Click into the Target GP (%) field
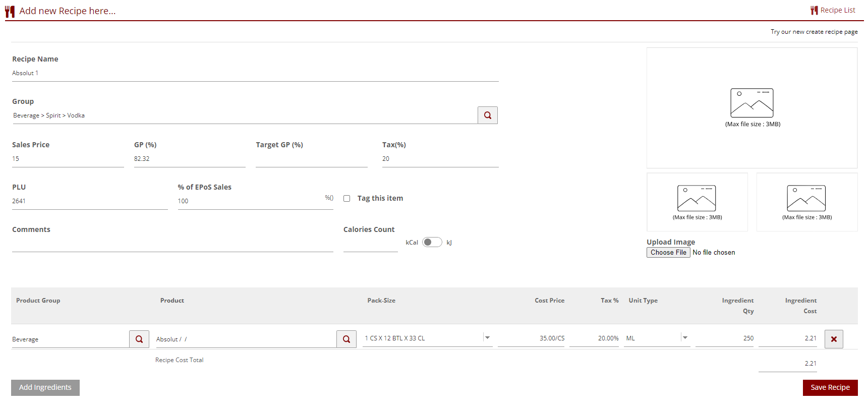This screenshot has width=868, height=411. 311,159
